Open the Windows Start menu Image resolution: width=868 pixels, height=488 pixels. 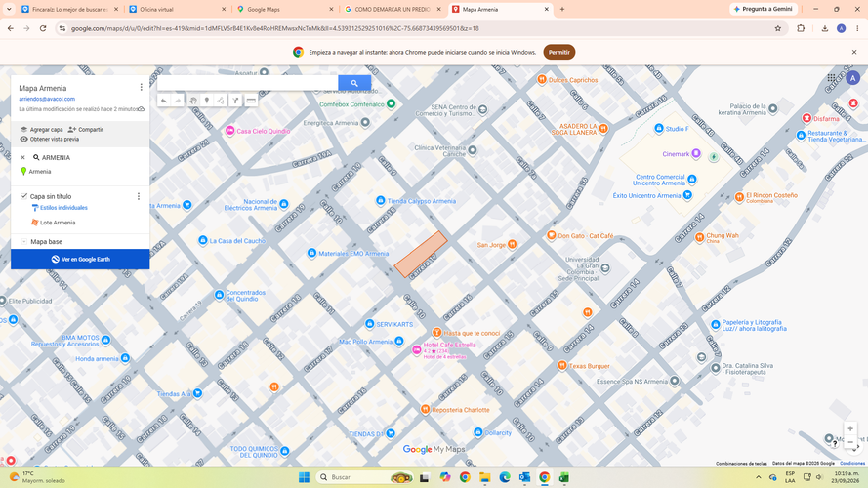[304, 477]
